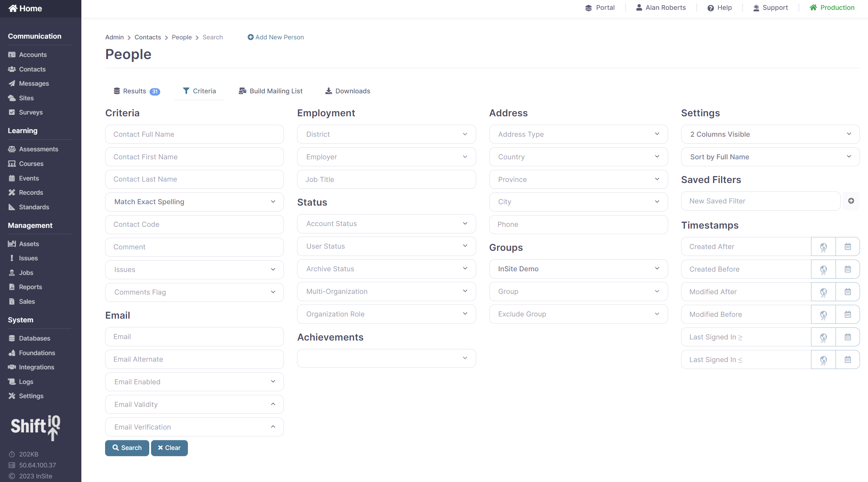
Task: Open the Integrations section in the sidebar
Action: pyautogui.click(x=36, y=367)
